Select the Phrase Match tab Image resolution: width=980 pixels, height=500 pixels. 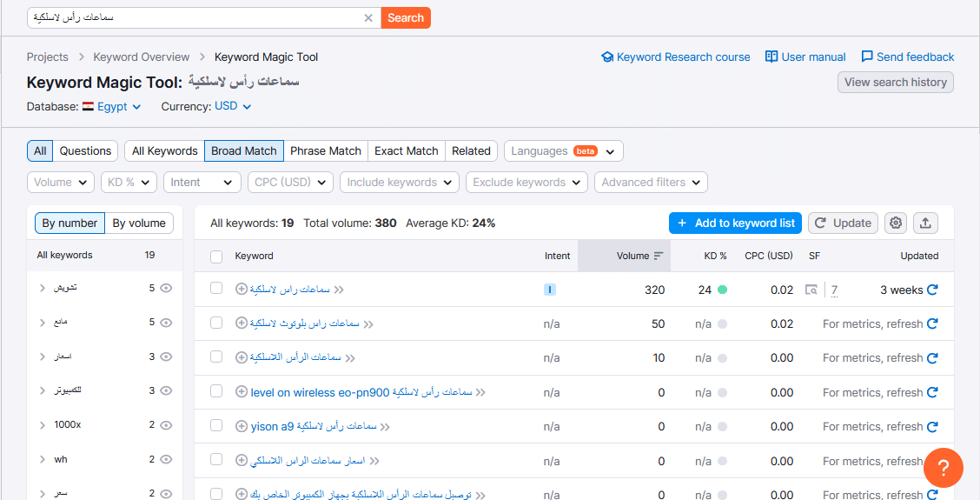326,150
